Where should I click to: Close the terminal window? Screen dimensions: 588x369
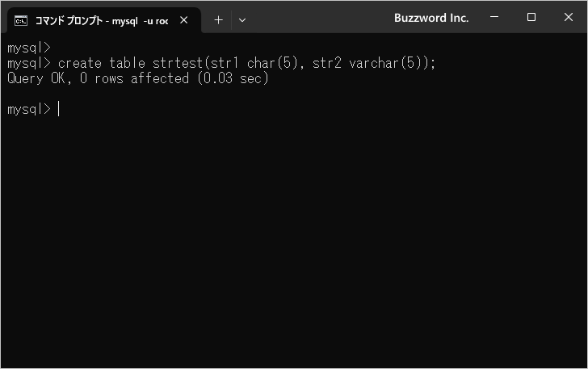click(x=569, y=18)
